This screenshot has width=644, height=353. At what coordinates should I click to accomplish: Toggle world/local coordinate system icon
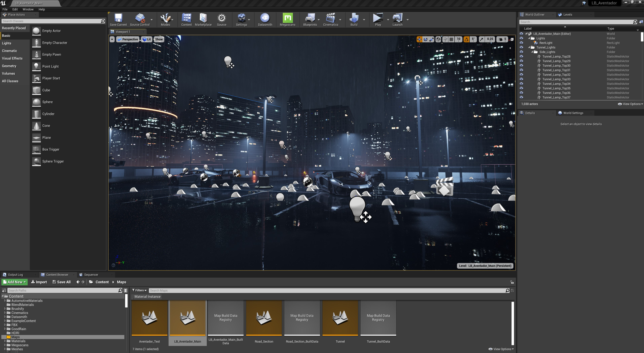(438, 39)
